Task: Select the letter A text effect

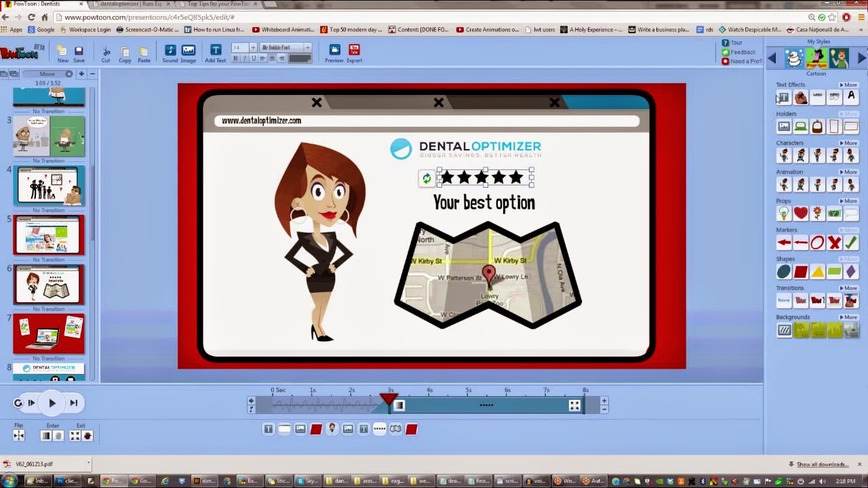Action: [851, 98]
